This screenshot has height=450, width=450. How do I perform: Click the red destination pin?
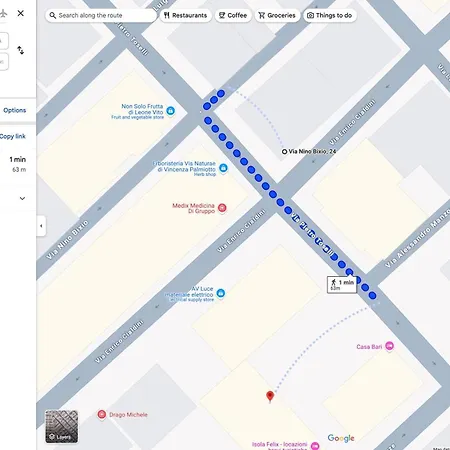click(270, 396)
